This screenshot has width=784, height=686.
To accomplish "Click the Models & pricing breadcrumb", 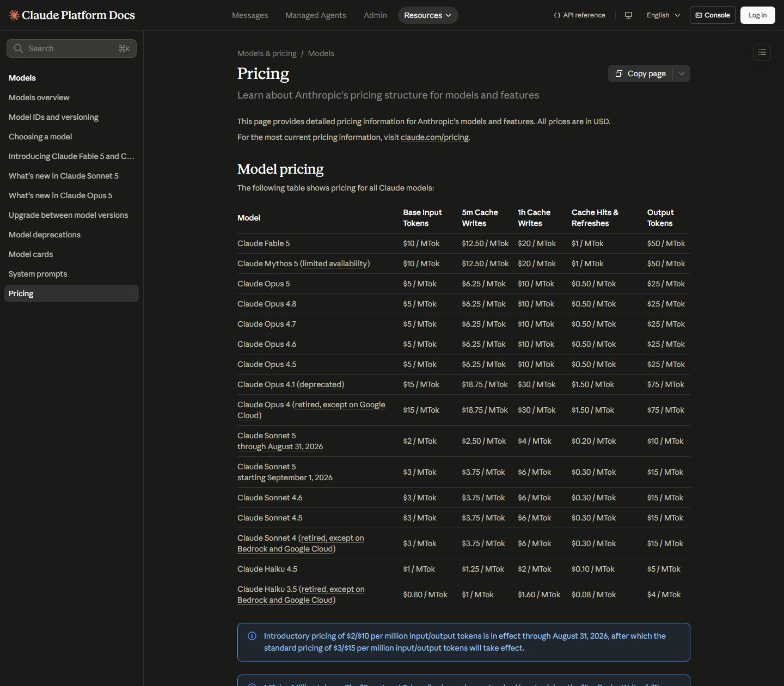I will click(x=267, y=53).
